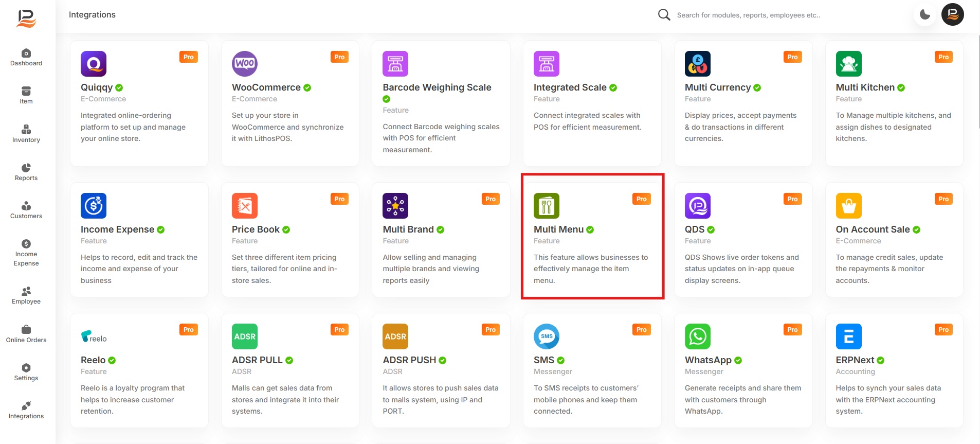The height and width of the screenshot is (444, 980).
Task: Click the WhatsApp messenger icon
Action: (x=697, y=336)
